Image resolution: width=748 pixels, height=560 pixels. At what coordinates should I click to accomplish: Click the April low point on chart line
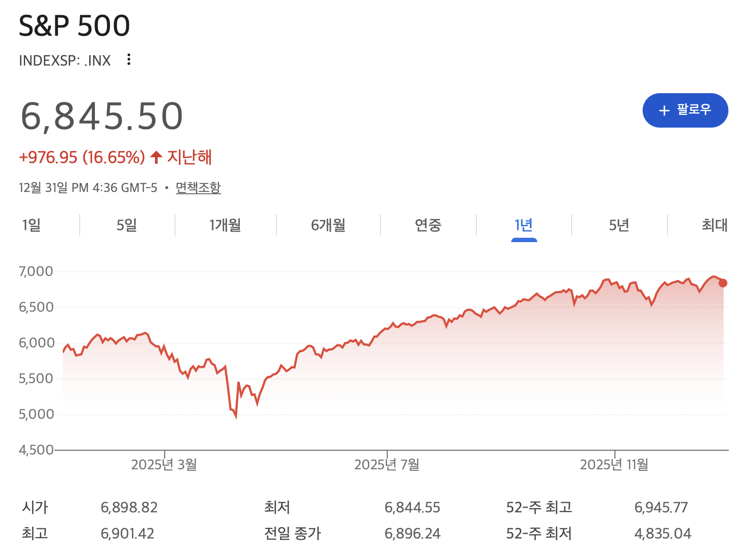tap(236, 417)
